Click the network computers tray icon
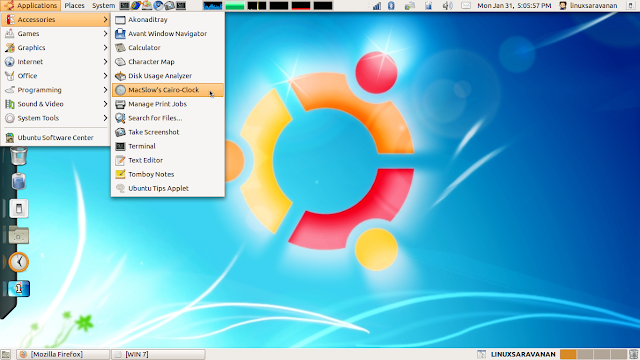 click(x=410, y=6)
